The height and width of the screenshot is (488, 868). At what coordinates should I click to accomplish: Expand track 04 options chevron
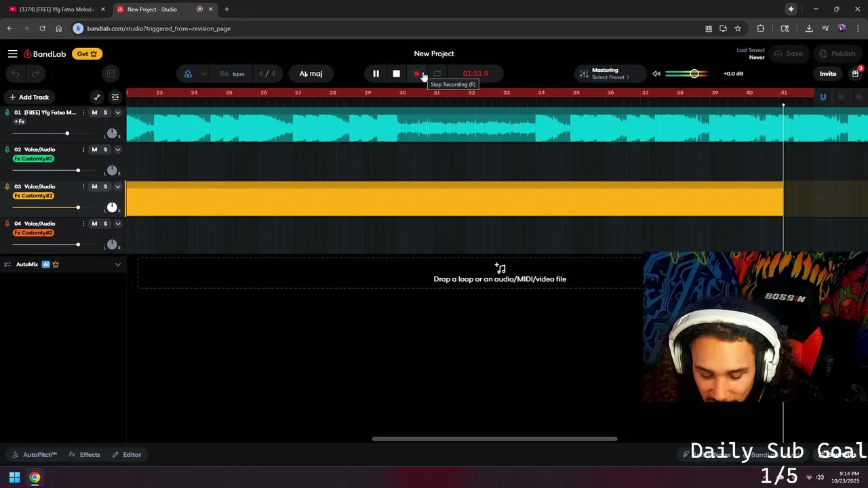click(x=117, y=224)
